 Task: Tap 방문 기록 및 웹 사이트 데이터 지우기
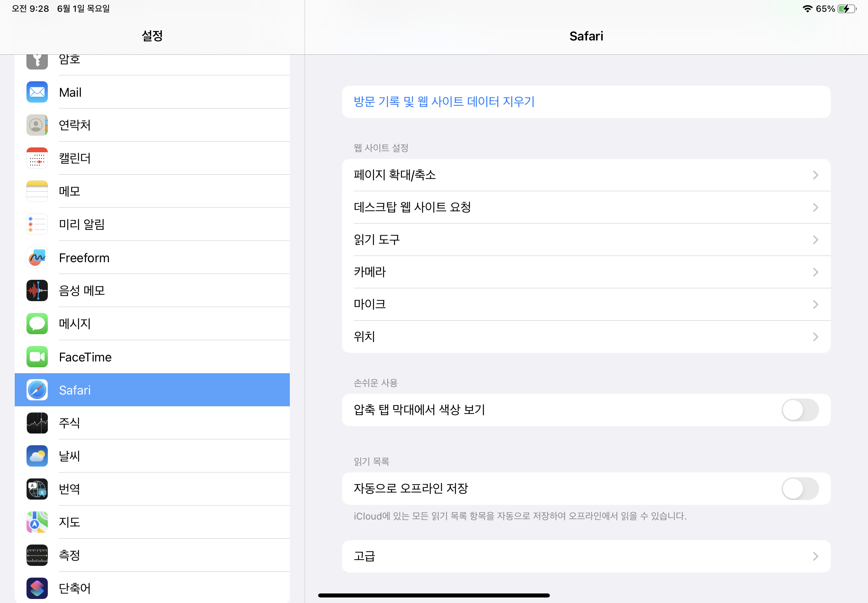click(444, 101)
